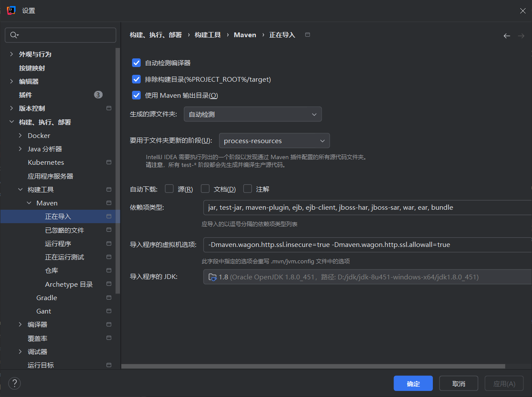The width and height of the screenshot is (532, 397).
Task: Open the 生成的源文件夹 dropdown
Action: click(x=253, y=114)
